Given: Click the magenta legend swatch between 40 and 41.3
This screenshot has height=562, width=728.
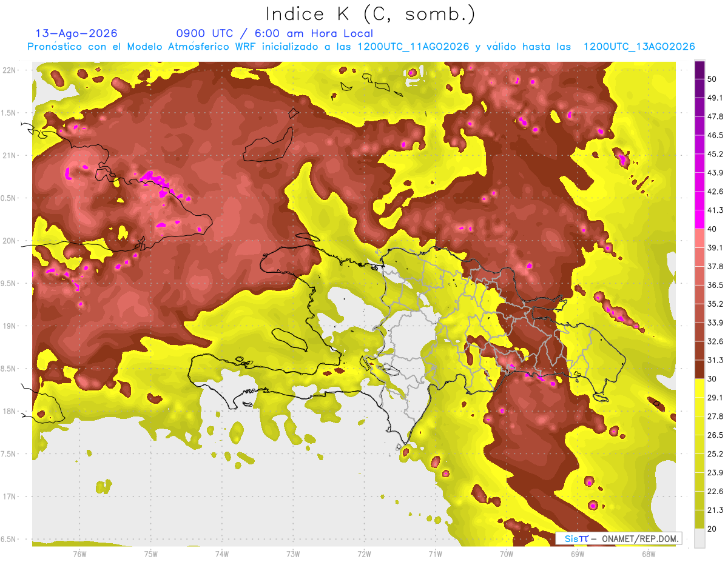Looking at the screenshot, I should [x=699, y=219].
